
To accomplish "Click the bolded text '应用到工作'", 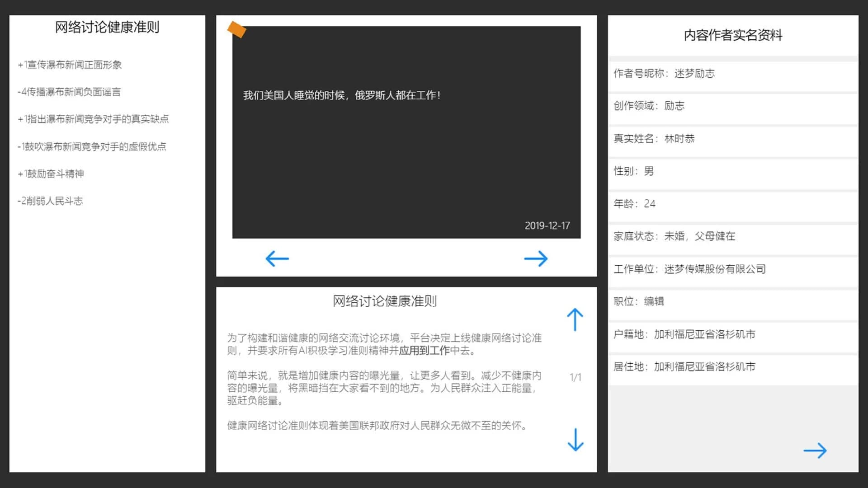I will 425,350.
